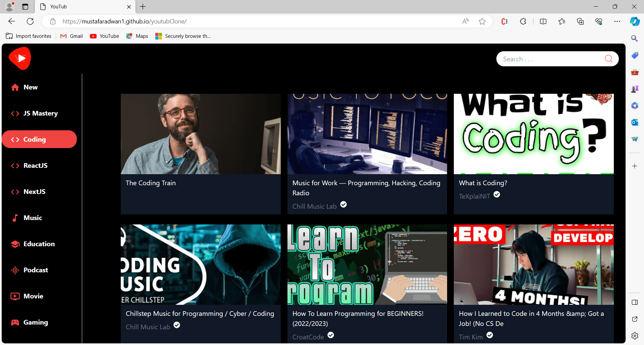Screen dimensions: 644x345
Task: Open Gmail bookmark in favorites bar
Action: (x=71, y=36)
